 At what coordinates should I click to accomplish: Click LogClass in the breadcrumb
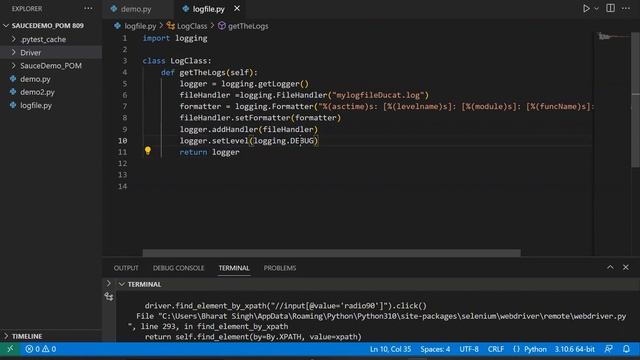(192, 26)
